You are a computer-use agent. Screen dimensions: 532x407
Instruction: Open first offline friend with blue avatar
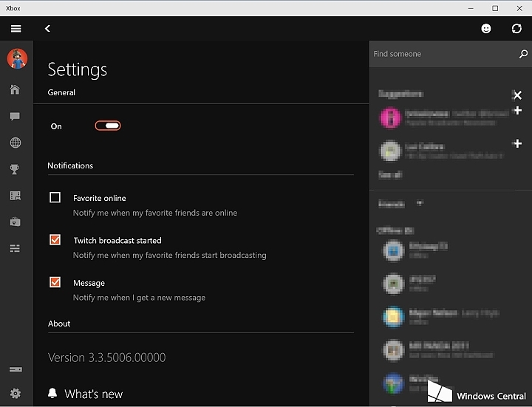click(x=394, y=250)
